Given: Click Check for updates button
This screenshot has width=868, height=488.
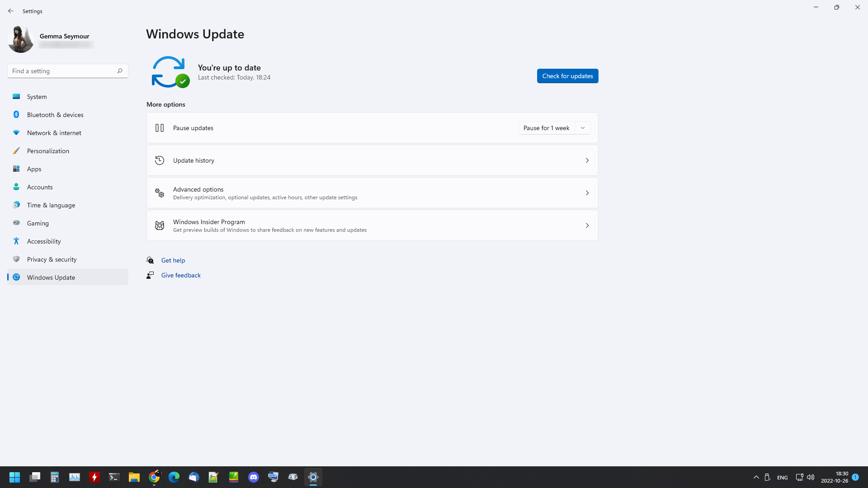Looking at the screenshot, I should (x=567, y=76).
